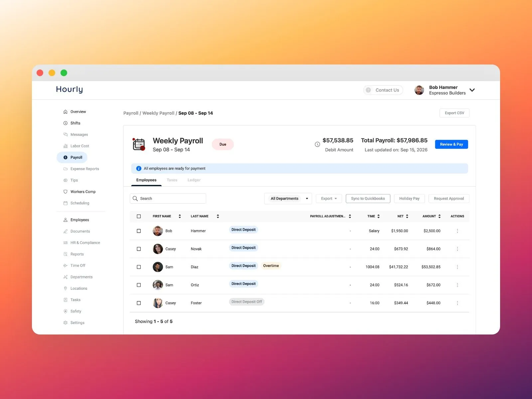This screenshot has height=399, width=532.
Task: Switch to the Taxes tab
Action: pos(172,180)
